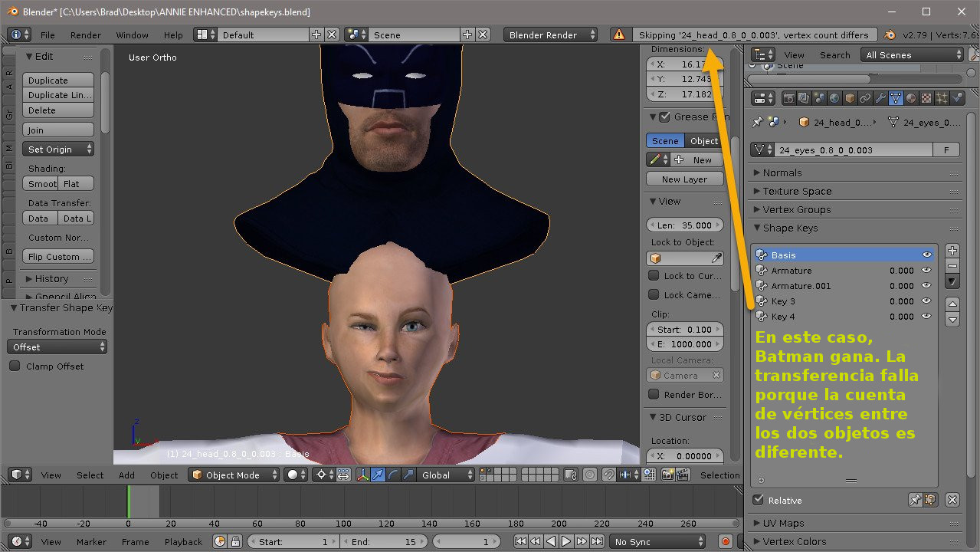Toggle the Clamp Offset checkbox
Screen dimensions: 980x552
coord(15,366)
